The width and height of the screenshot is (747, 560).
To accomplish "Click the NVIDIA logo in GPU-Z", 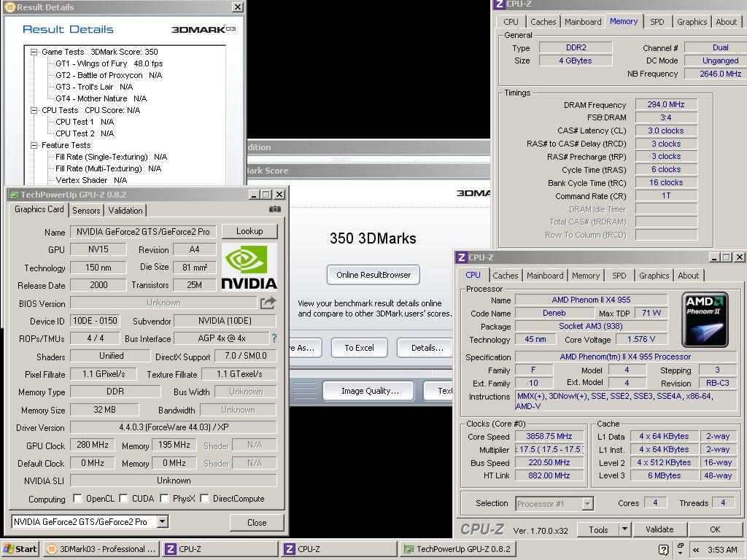I will [x=249, y=267].
